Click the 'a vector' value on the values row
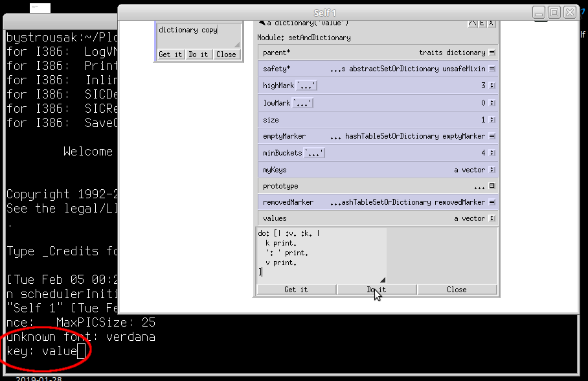The width and height of the screenshot is (588, 381). (x=469, y=218)
